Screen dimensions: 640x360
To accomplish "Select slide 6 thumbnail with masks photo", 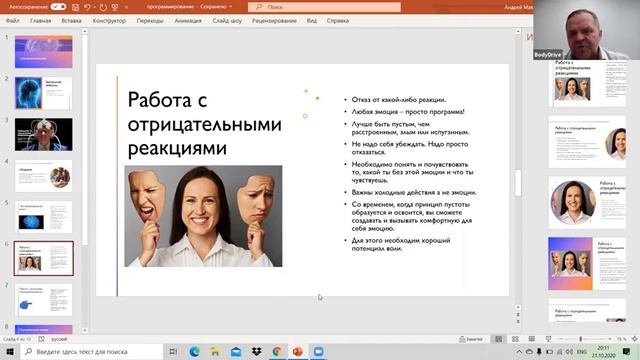I will (x=44, y=258).
